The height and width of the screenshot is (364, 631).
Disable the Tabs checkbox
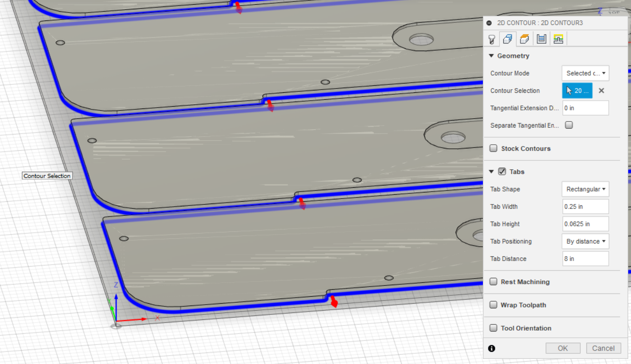coord(502,171)
